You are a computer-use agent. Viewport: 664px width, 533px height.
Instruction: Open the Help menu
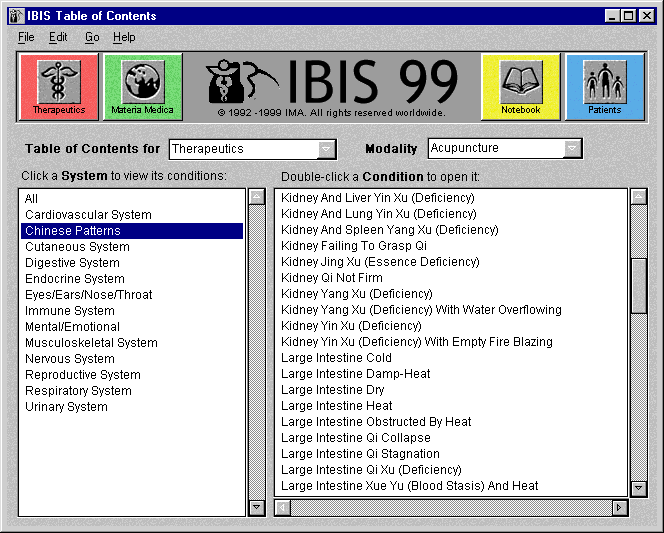(124, 37)
